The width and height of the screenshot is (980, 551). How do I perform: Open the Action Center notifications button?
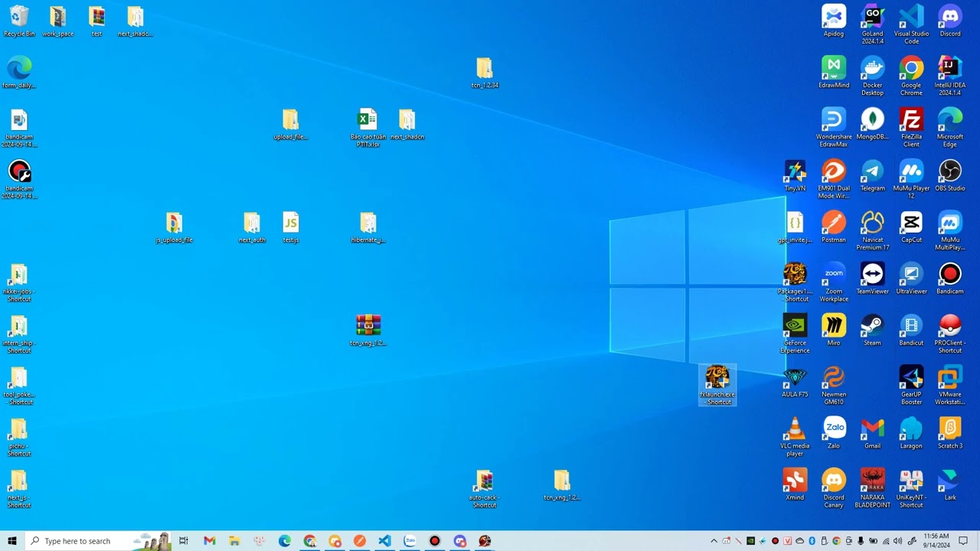[x=964, y=541]
